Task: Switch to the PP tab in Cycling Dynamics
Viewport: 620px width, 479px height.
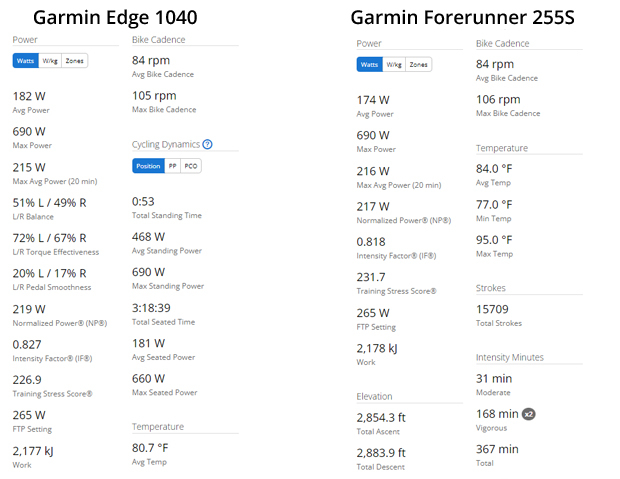Action: click(172, 166)
